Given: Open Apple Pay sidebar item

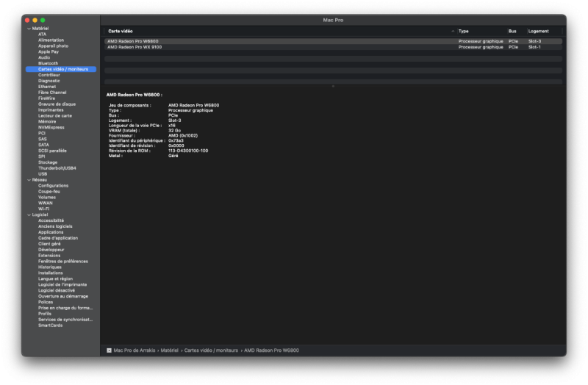Looking at the screenshot, I should (x=49, y=51).
